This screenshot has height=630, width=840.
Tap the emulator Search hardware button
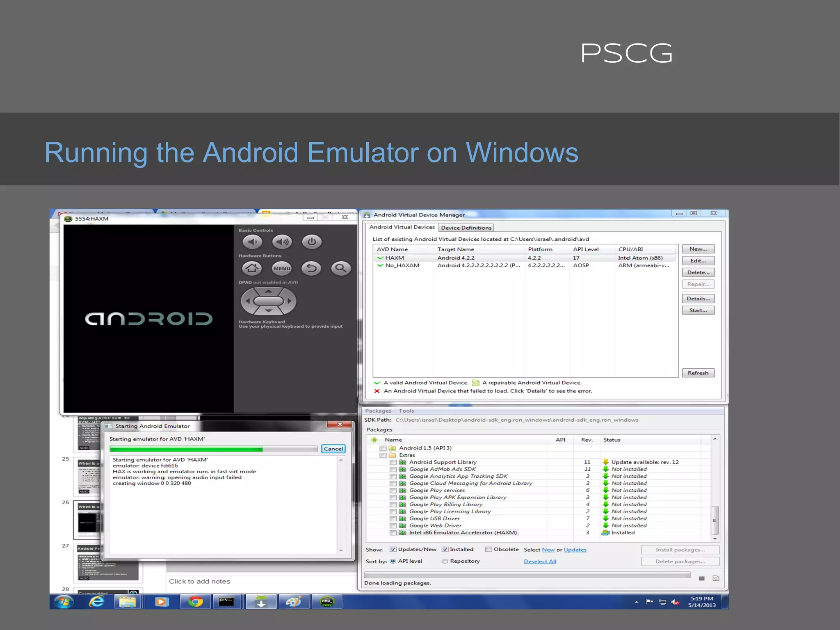pos(341,268)
